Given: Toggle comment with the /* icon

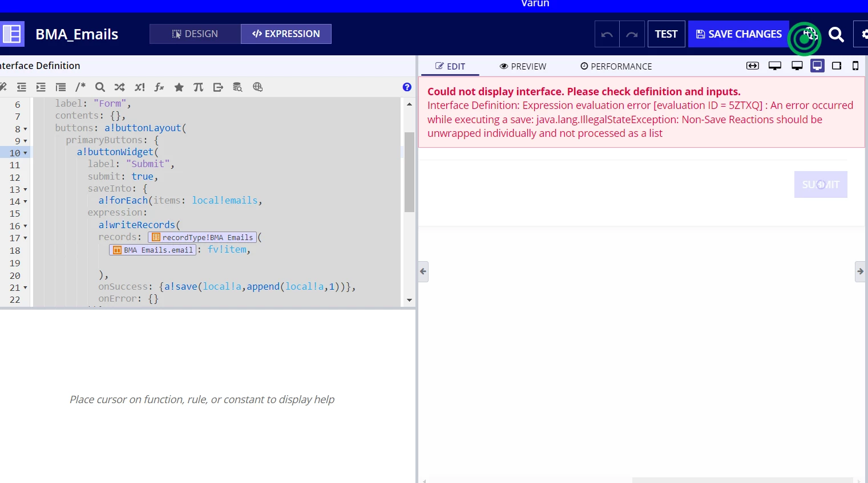Looking at the screenshot, I should [x=80, y=87].
